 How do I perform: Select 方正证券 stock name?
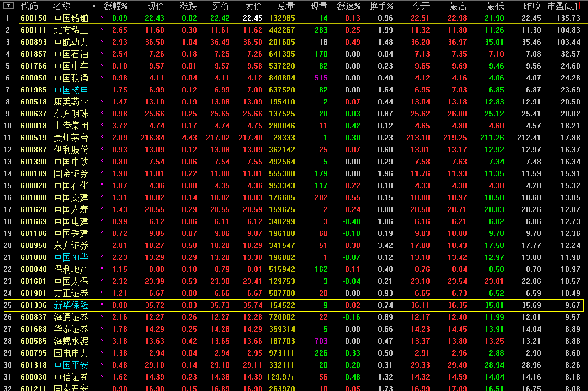coord(71,293)
